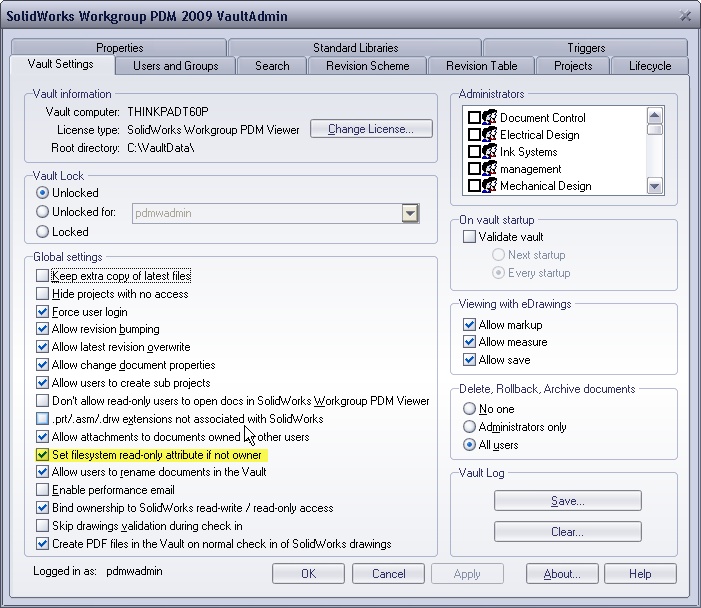Select the Locked vault option
701x608 pixels.
tap(42, 232)
